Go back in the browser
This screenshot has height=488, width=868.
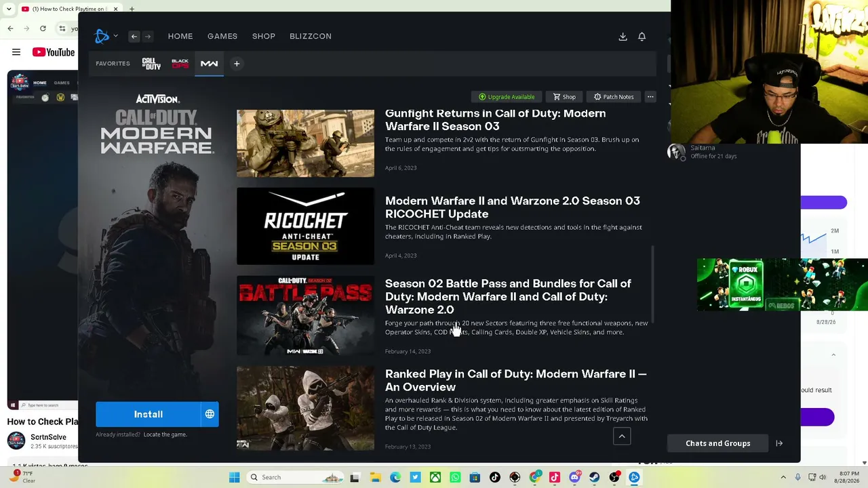point(10,28)
